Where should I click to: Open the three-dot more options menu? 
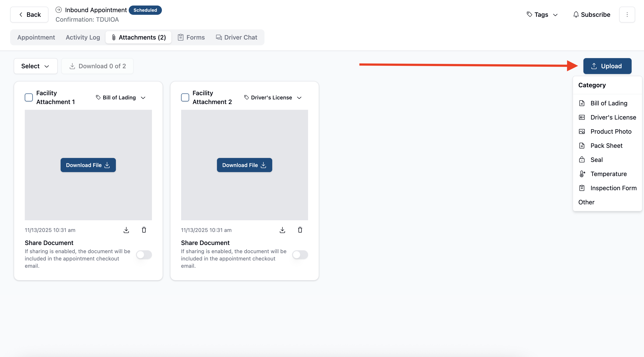[627, 15]
